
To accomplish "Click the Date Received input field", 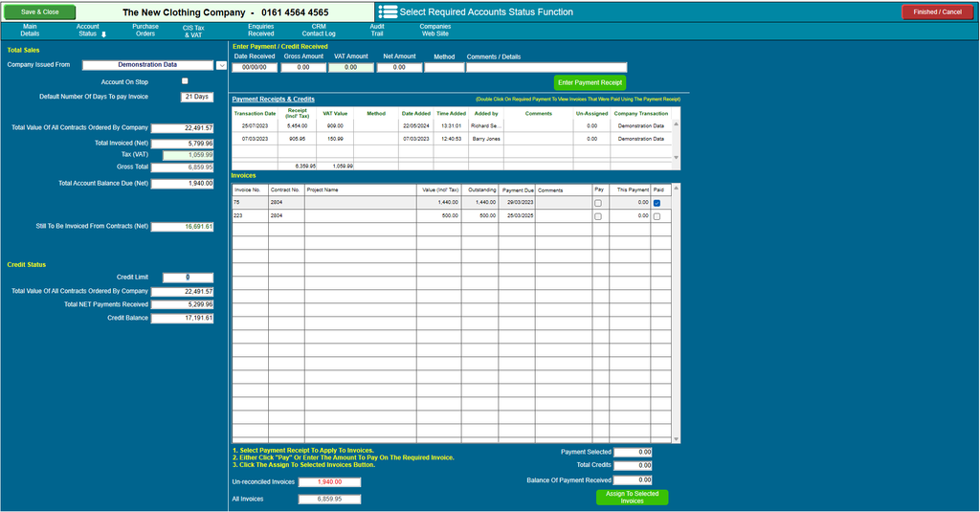I will pos(255,68).
